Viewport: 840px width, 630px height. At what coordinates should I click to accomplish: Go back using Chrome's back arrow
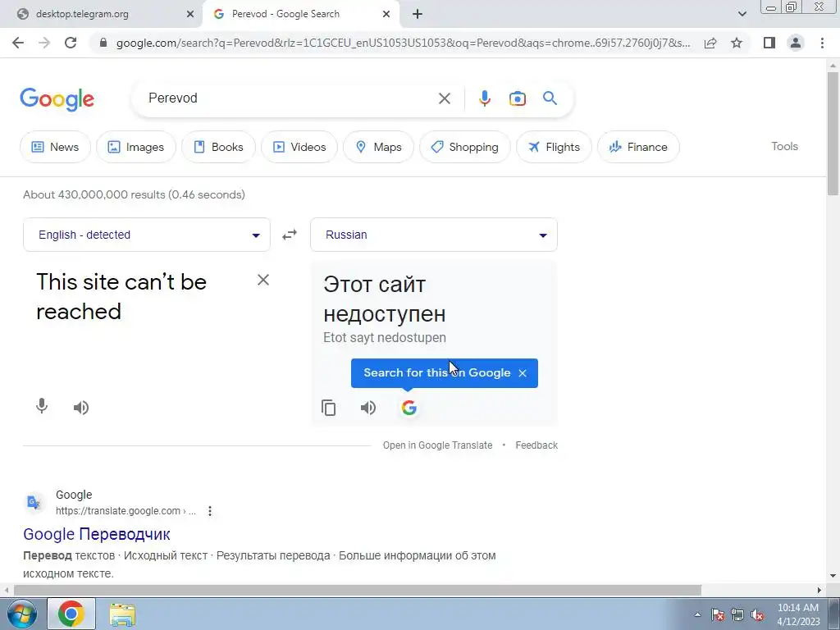click(x=18, y=43)
